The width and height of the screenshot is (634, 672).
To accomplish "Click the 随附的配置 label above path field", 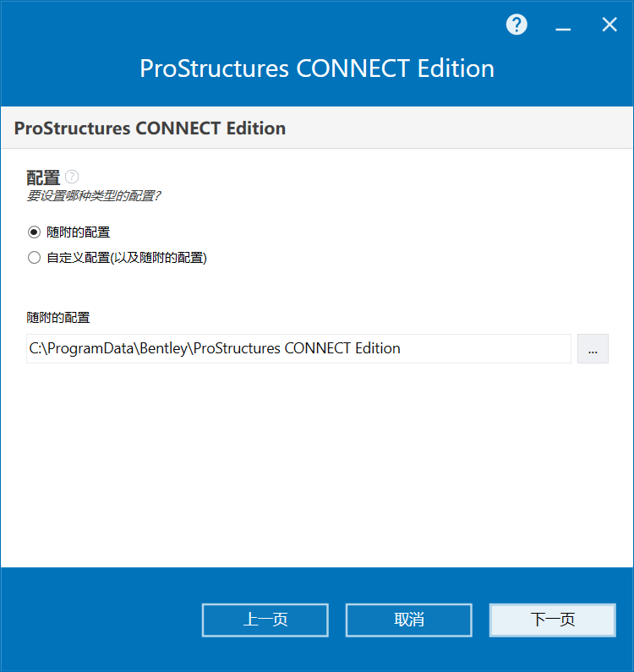I will pyautogui.click(x=58, y=318).
